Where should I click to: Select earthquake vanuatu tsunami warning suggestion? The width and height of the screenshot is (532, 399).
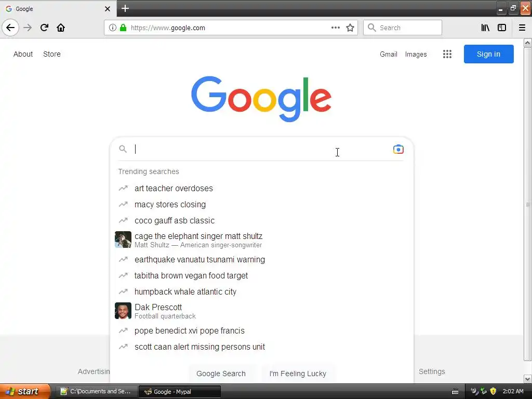coord(261,260)
